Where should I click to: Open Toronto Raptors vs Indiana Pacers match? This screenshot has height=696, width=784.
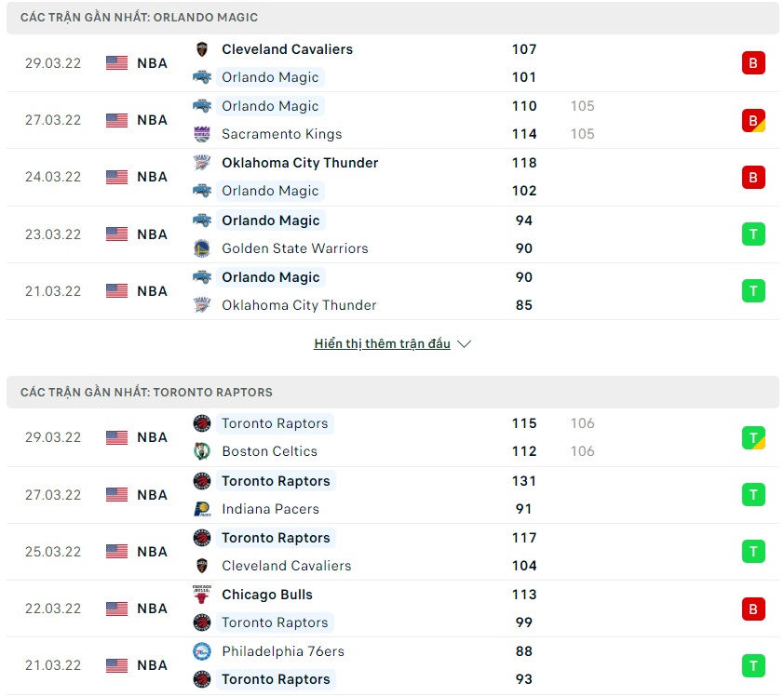(391, 495)
